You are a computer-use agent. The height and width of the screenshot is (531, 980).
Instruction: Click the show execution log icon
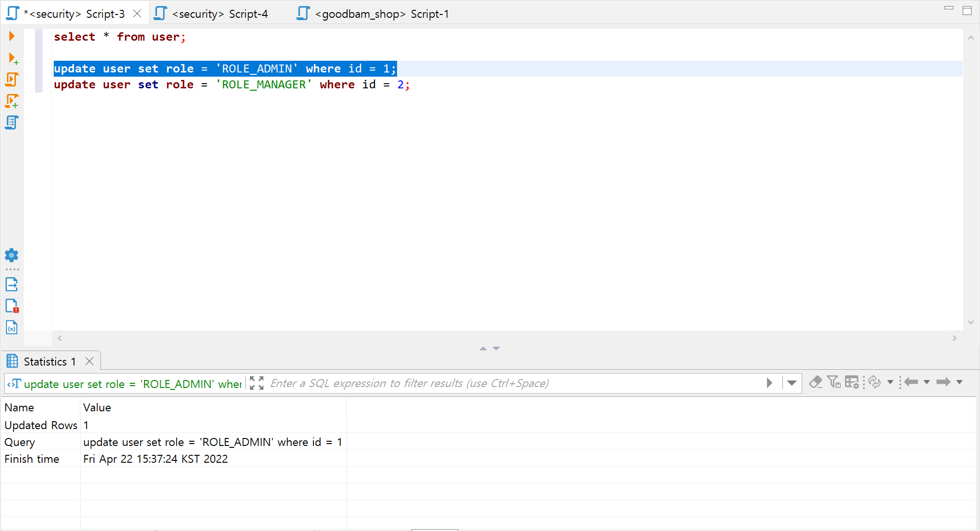click(12, 306)
